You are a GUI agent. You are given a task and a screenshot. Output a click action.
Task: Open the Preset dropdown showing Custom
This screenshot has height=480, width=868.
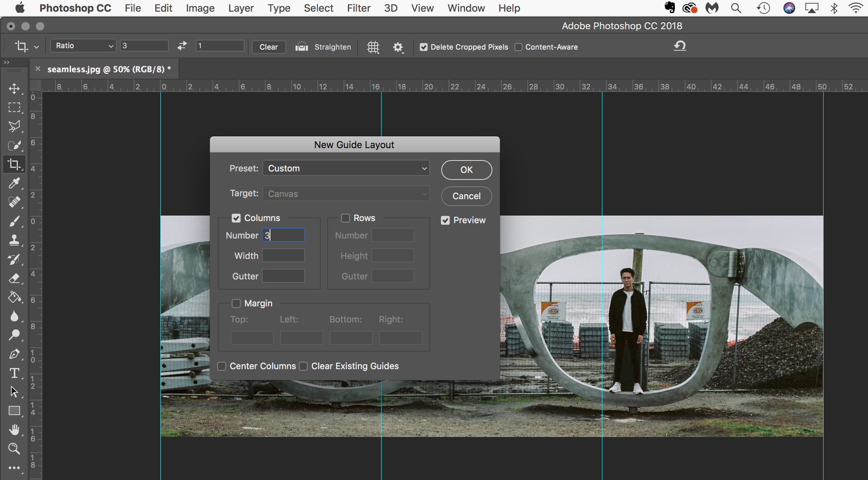click(346, 169)
